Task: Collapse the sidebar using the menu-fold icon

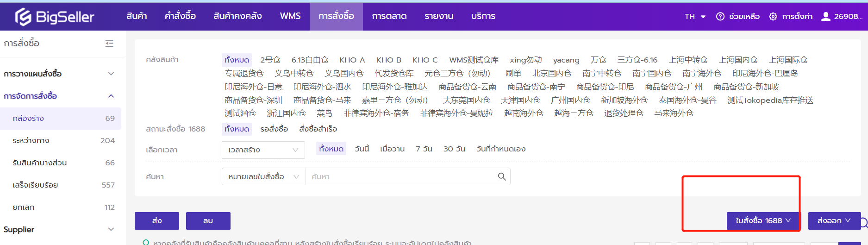Action: pyautogui.click(x=109, y=43)
